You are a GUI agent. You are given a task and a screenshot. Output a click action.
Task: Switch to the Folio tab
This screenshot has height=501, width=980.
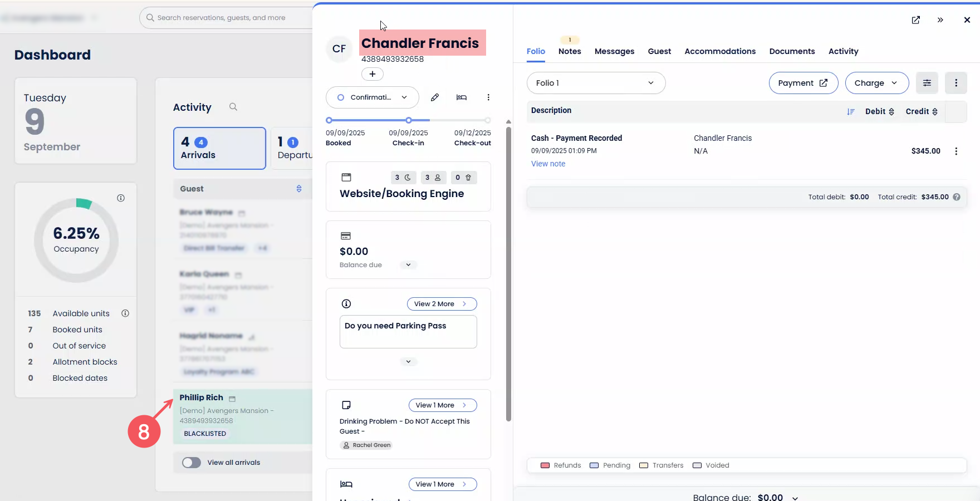tap(536, 51)
